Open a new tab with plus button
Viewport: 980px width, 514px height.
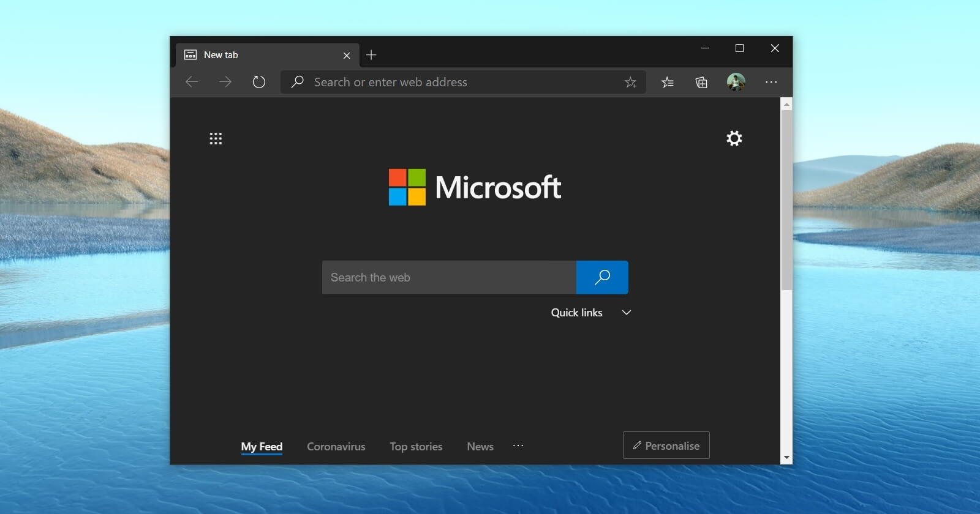371,55
